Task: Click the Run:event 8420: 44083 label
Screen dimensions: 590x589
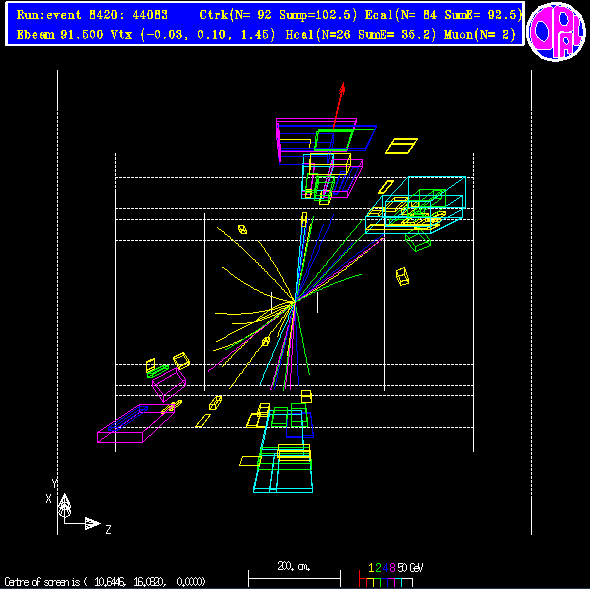Action: click(92, 15)
